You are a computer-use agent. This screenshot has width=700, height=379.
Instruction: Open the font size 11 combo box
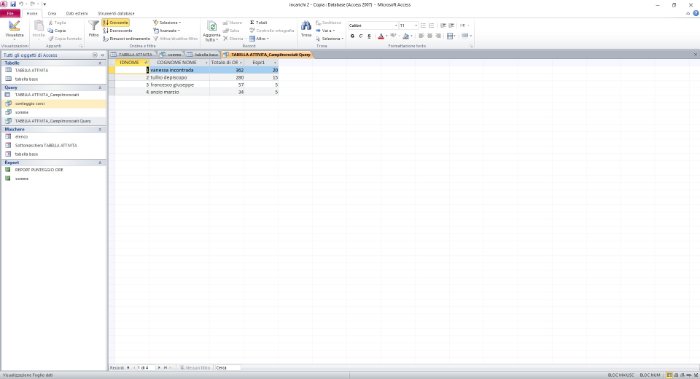pyautogui.click(x=408, y=25)
